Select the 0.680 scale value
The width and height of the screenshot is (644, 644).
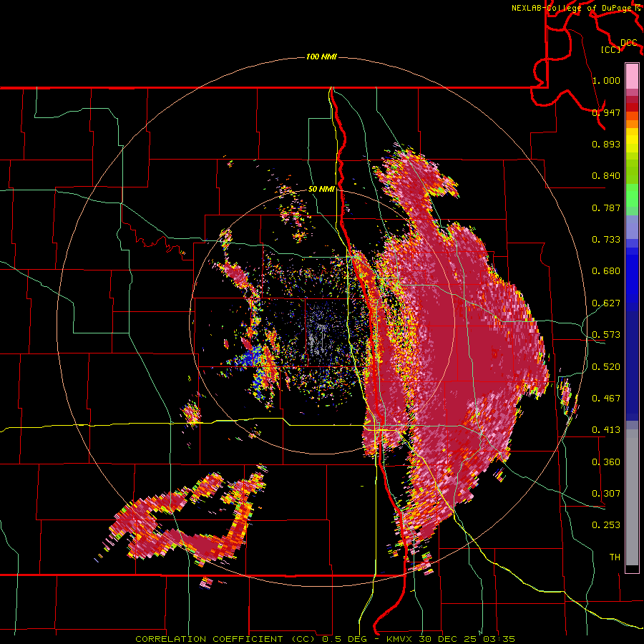point(606,271)
